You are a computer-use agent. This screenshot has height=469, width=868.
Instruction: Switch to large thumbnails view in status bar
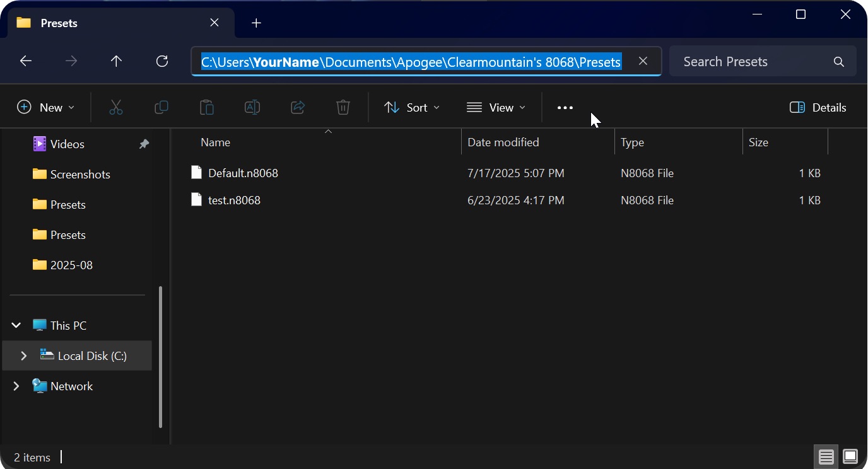(x=850, y=457)
